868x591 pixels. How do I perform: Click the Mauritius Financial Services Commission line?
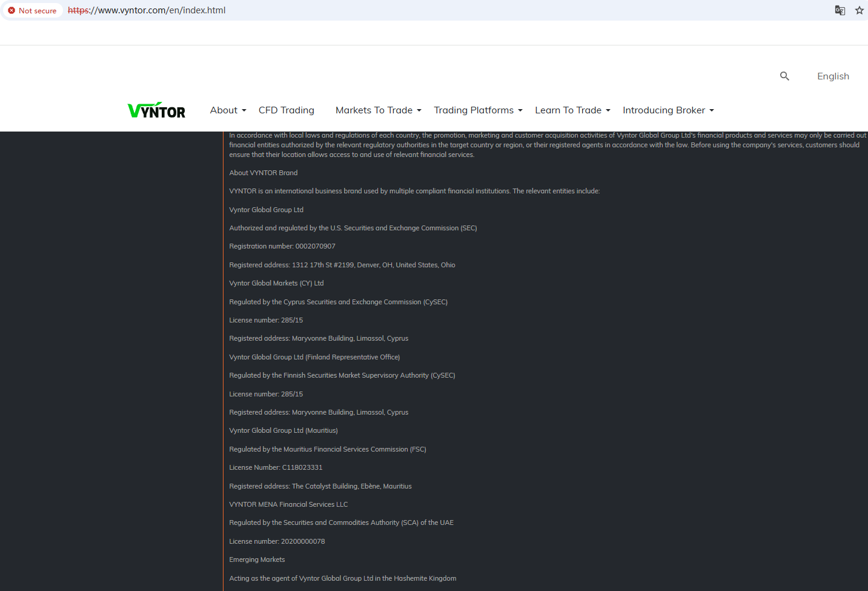pyautogui.click(x=328, y=449)
